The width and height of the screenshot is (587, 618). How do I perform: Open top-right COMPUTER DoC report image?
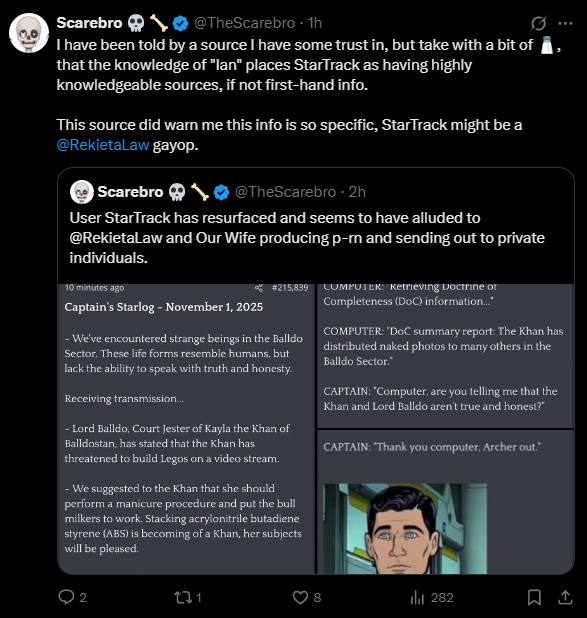click(445, 356)
